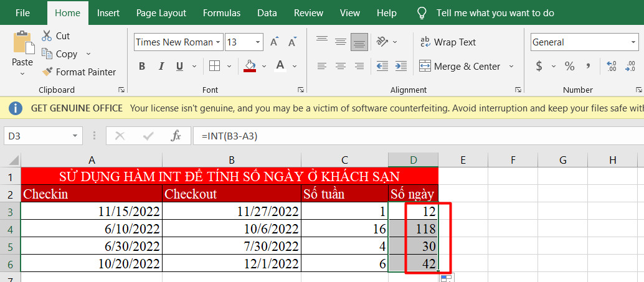The width and height of the screenshot is (644, 282).
Task: Decrease decimal places shown
Action: pos(630,66)
